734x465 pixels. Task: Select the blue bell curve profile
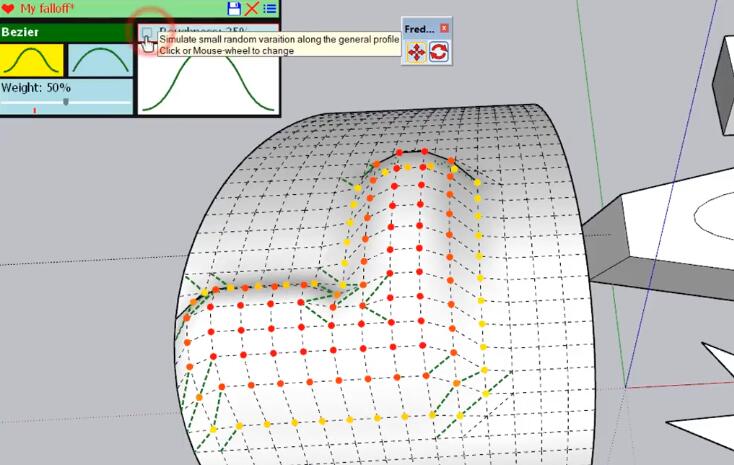[100, 60]
